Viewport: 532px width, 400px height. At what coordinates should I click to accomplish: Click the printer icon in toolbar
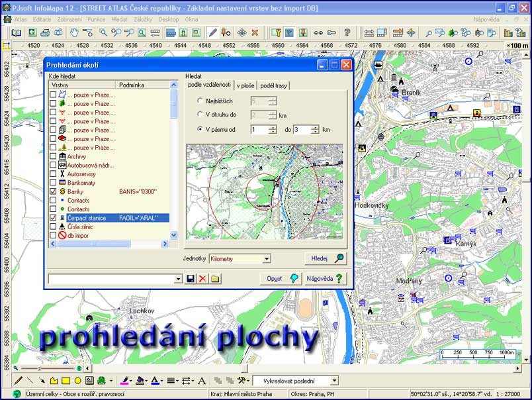point(45,33)
